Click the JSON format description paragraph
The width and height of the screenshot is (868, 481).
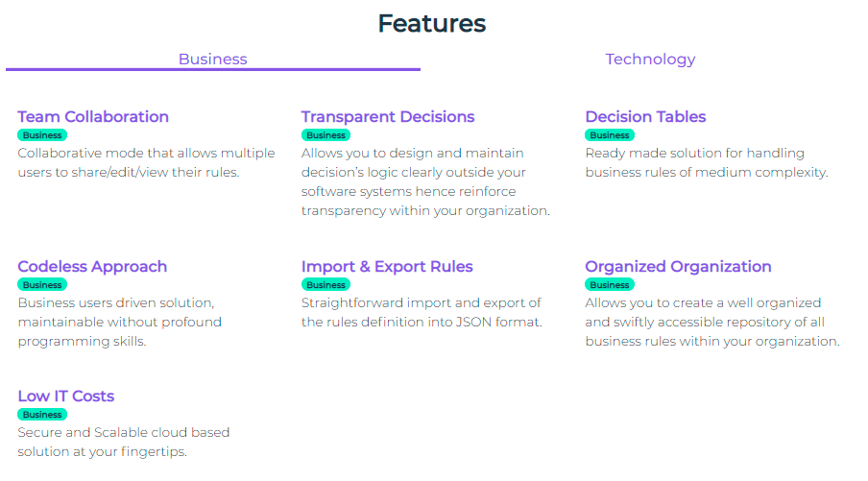pos(422,312)
